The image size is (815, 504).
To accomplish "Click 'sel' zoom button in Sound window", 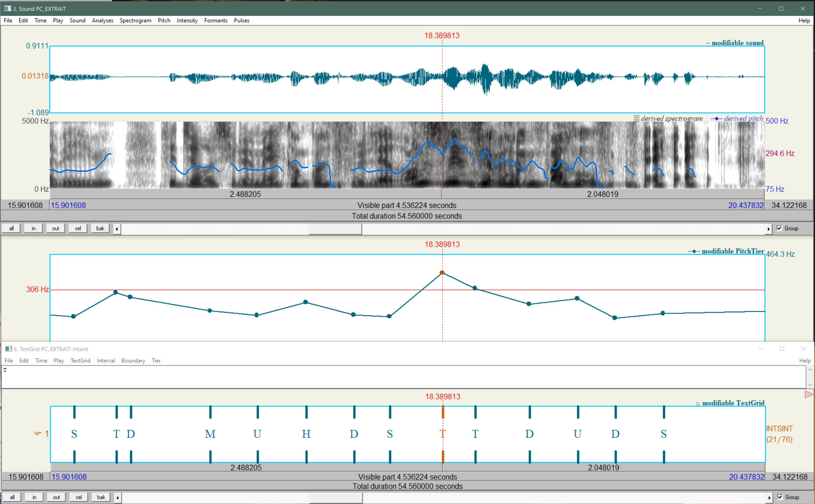I will pos(78,228).
